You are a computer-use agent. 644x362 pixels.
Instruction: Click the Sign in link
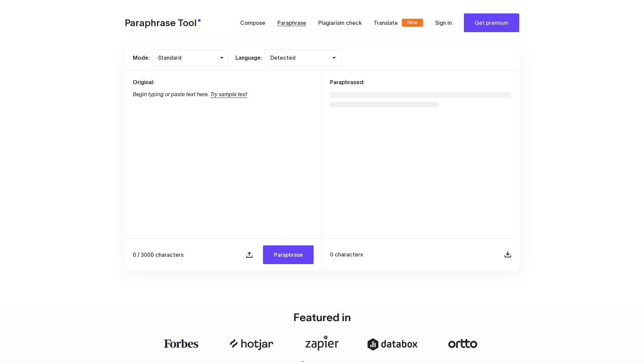tap(443, 23)
